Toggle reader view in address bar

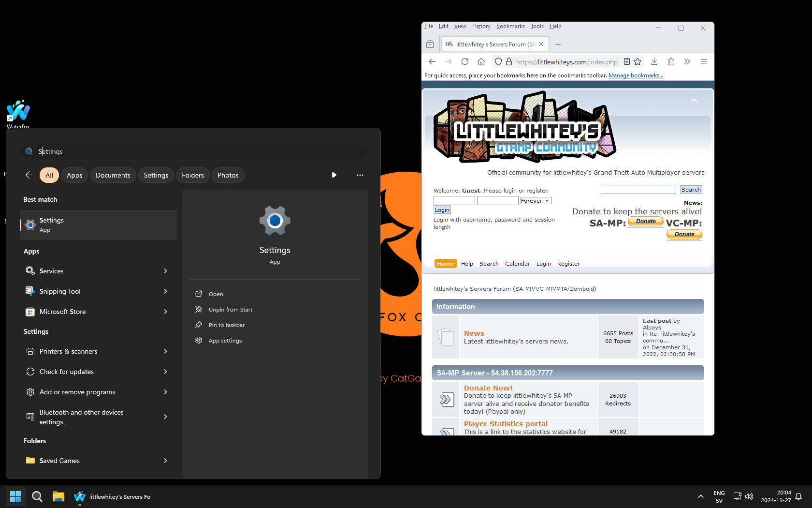[x=627, y=61]
